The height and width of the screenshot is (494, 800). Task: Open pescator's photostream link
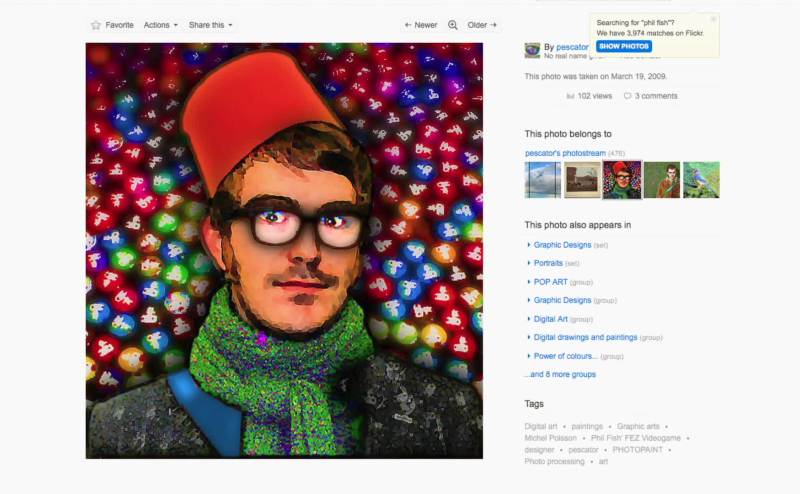[x=565, y=153]
